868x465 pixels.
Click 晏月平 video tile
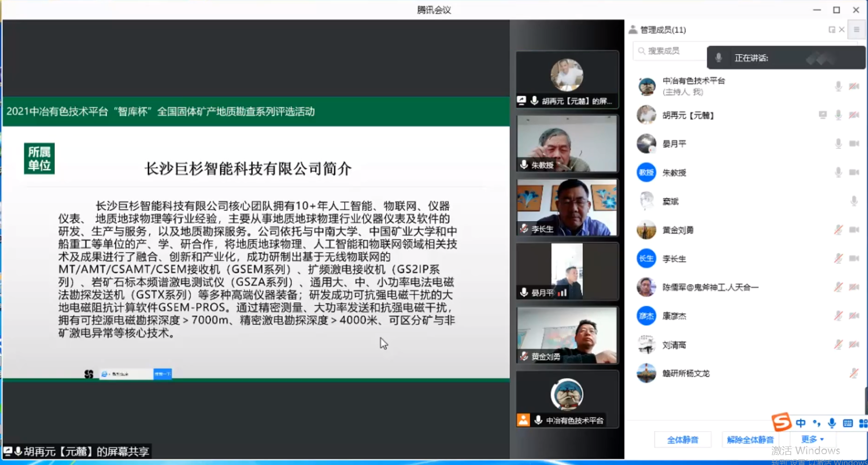567,271
